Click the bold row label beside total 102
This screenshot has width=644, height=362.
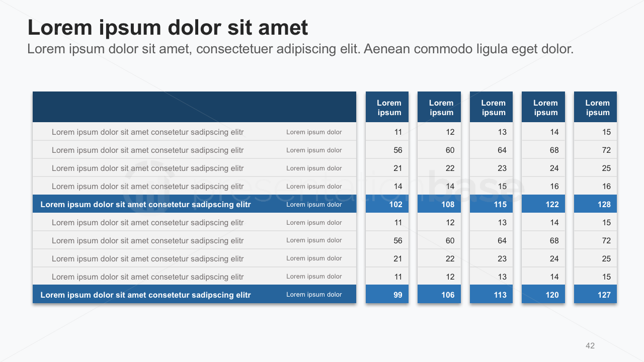(x=145, y=205)
